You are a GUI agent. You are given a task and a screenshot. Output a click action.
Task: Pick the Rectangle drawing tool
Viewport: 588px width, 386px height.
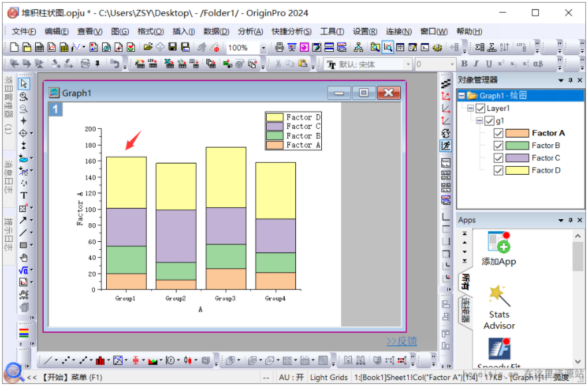click(23, 245)
